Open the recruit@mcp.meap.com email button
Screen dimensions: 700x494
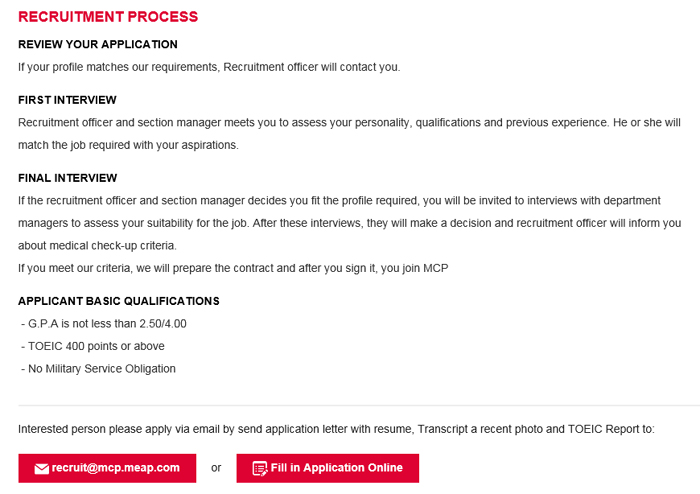[x=107, y=468]
